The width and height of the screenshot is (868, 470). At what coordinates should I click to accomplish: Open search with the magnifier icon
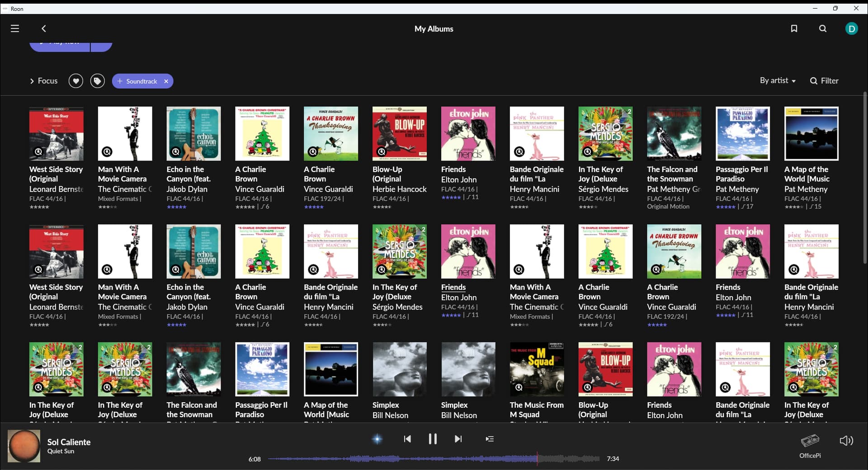coord(823,28)
